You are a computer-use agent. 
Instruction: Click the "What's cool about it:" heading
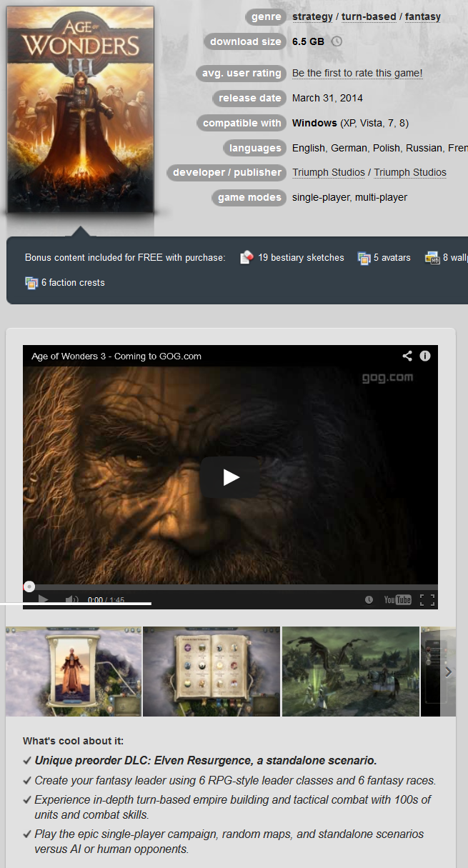(x=73, y=741)
